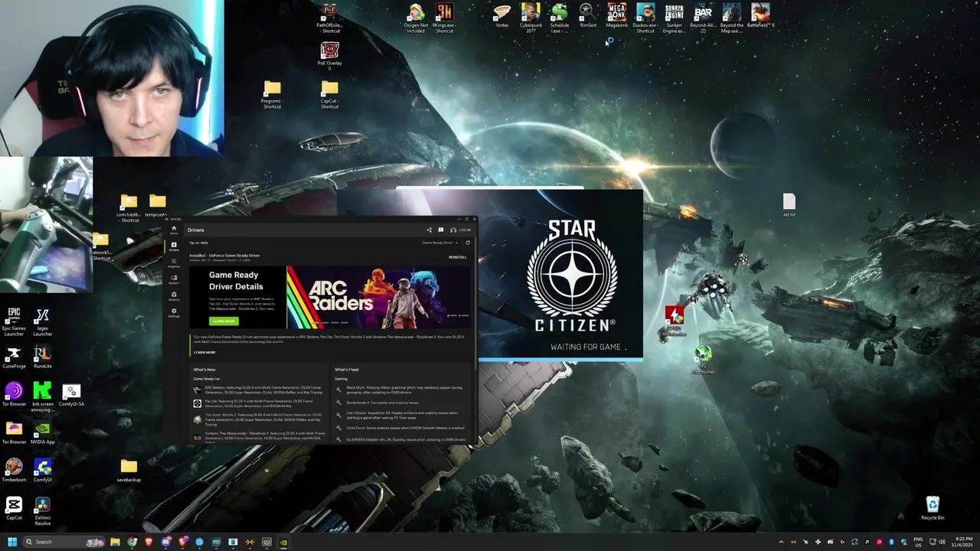Open the Jagex Launcher desktop icon
The height and width of the screenshot is (551, 980).
tap(43, 321)
